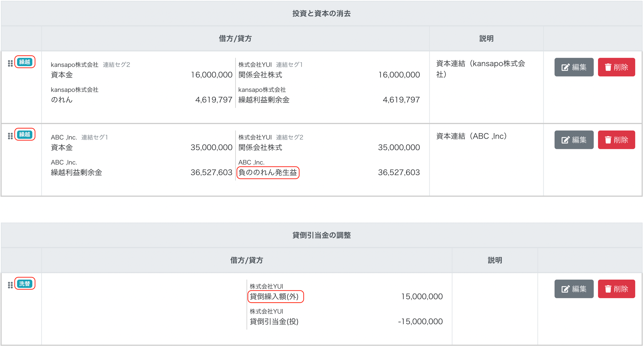Image resolution: width=644 pixels, height=347 pixels.
Task: Click 貸倒引当金(投) account line
Action: click(274, 321)
